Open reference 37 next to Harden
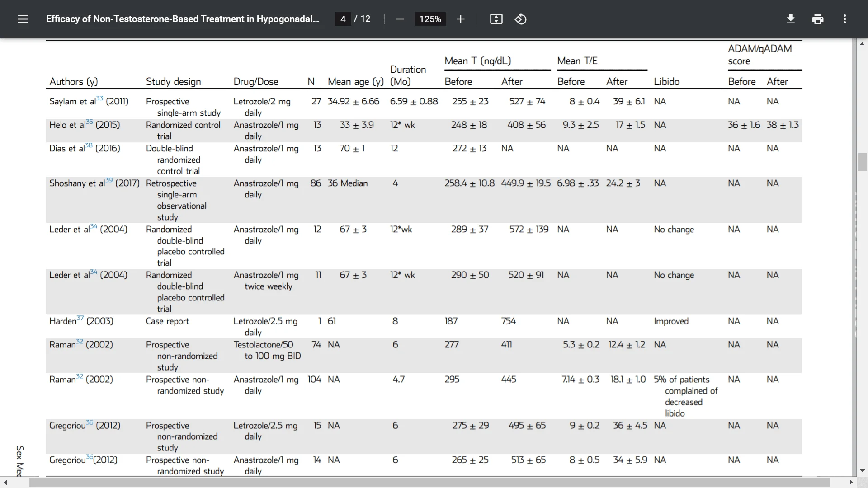868x488 pixels. click(80, 318)
